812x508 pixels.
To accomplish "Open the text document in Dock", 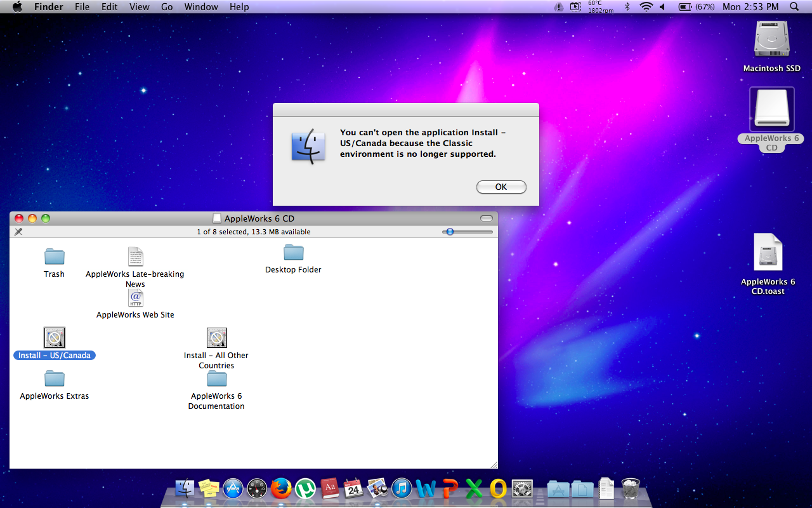I will click(606, 488).
